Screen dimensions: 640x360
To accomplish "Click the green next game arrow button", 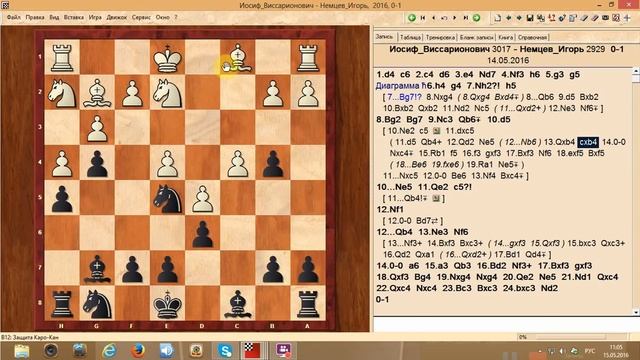I will click(476, 18).
